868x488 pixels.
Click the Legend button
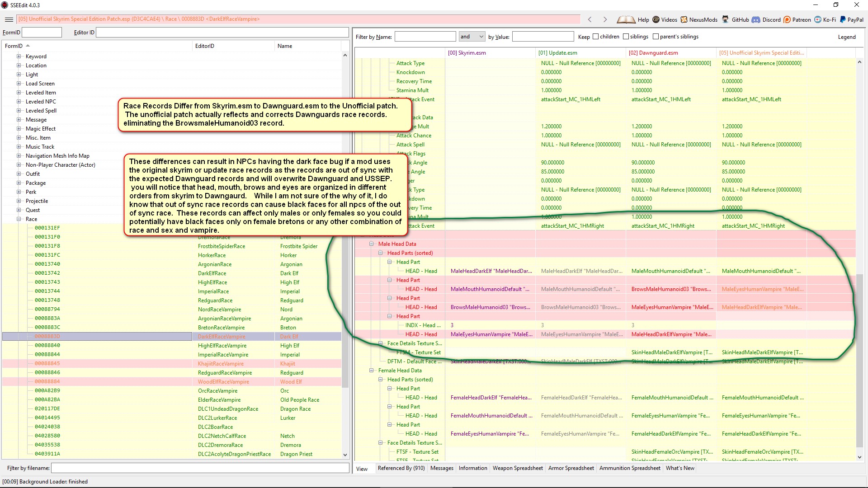click(x=846, y=37)
